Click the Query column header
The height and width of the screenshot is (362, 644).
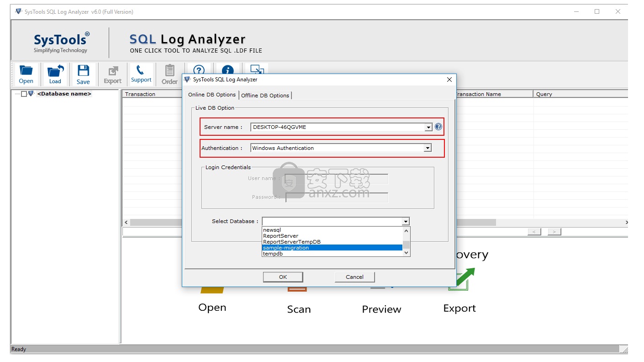tap(581, 94)
